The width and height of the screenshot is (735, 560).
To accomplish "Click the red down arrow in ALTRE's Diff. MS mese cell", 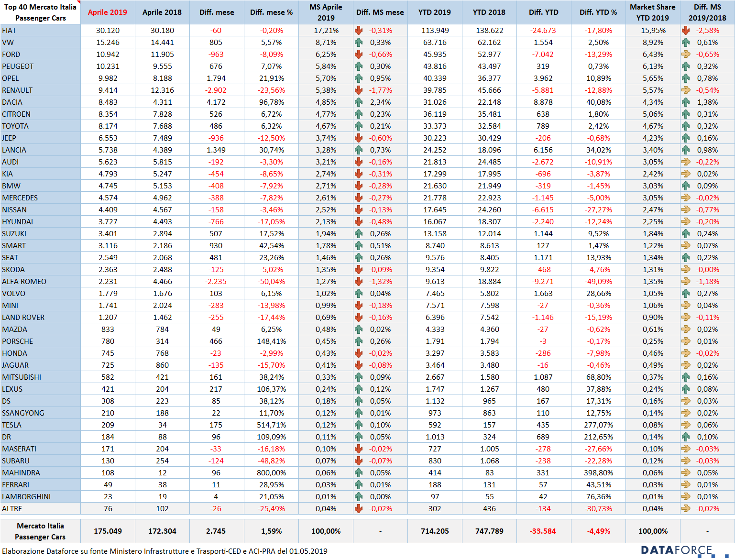I will tap(359, 508).
